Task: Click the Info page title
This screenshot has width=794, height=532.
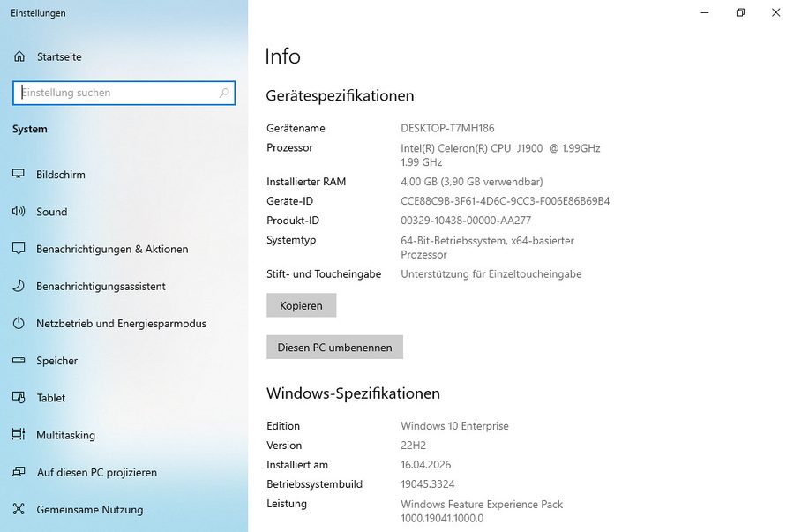Action: click(282, 56)
